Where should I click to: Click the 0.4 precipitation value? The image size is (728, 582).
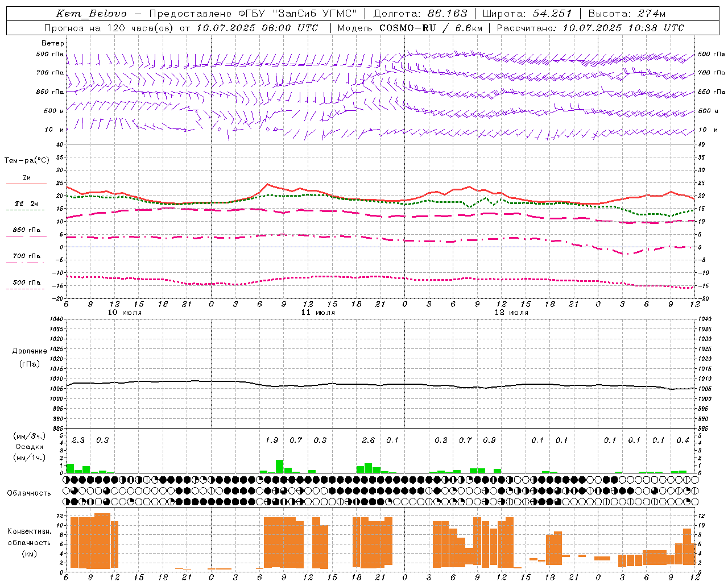(x=682, y=440)
